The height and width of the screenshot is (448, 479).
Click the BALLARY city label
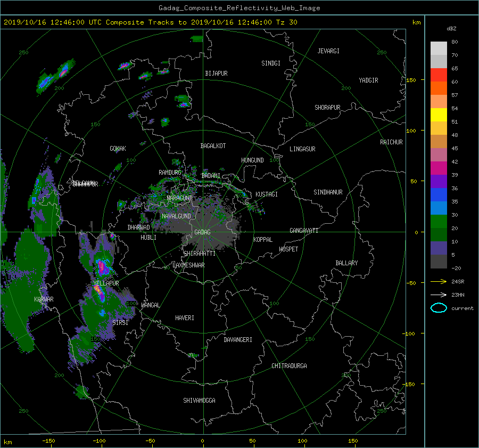click(x=346, y=263)
